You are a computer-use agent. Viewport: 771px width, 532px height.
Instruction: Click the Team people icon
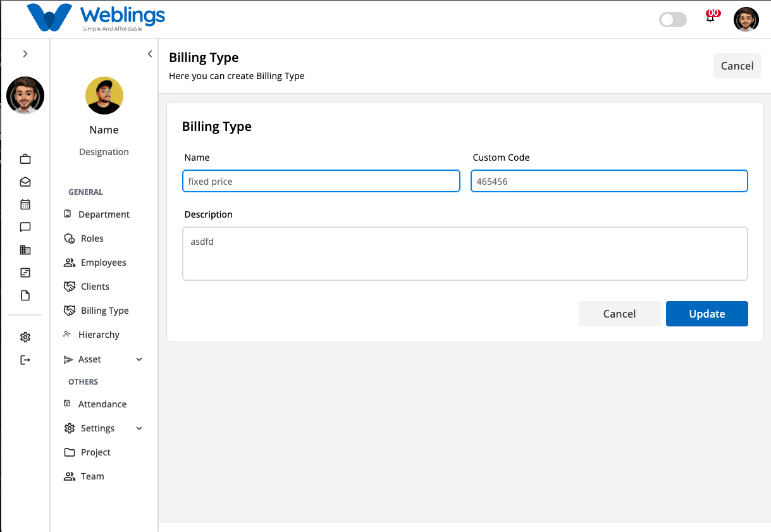coord(70,476)
